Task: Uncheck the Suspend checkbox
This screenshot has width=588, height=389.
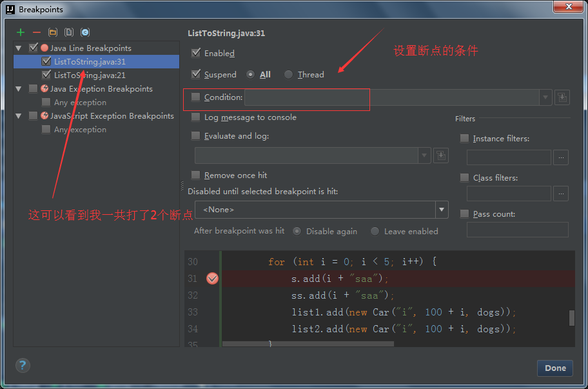Action: click(195, 74)
